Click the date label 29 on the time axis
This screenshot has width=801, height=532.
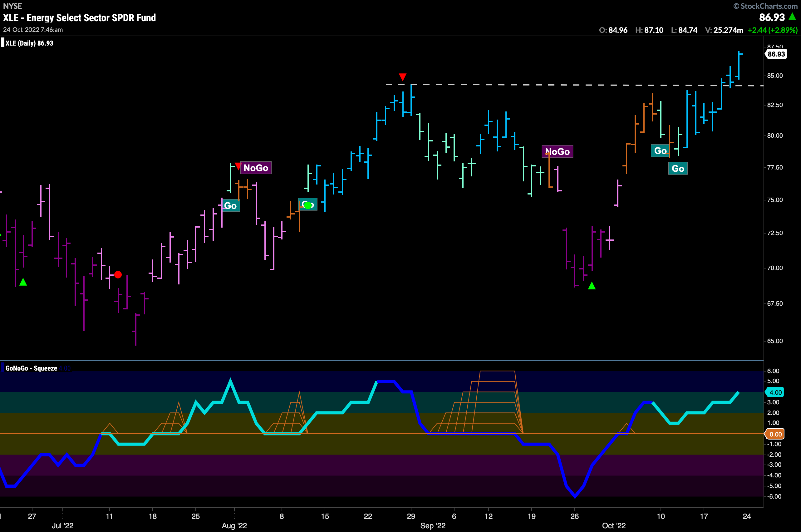(x=411, y=516)
